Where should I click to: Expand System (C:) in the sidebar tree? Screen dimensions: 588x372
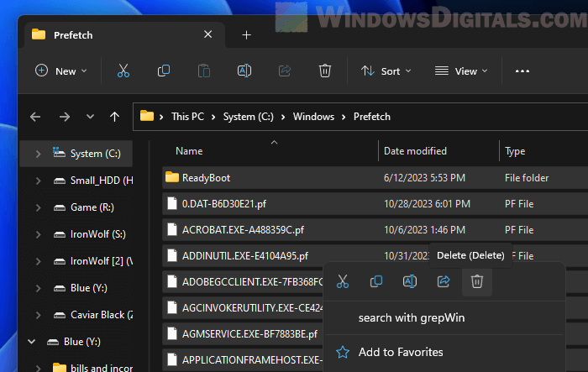(38, 154)
